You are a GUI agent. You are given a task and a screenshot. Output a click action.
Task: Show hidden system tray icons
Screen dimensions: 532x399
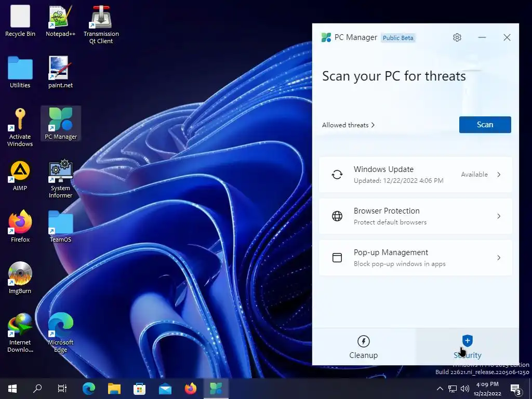pyautogui.click(x=440, y=389)
